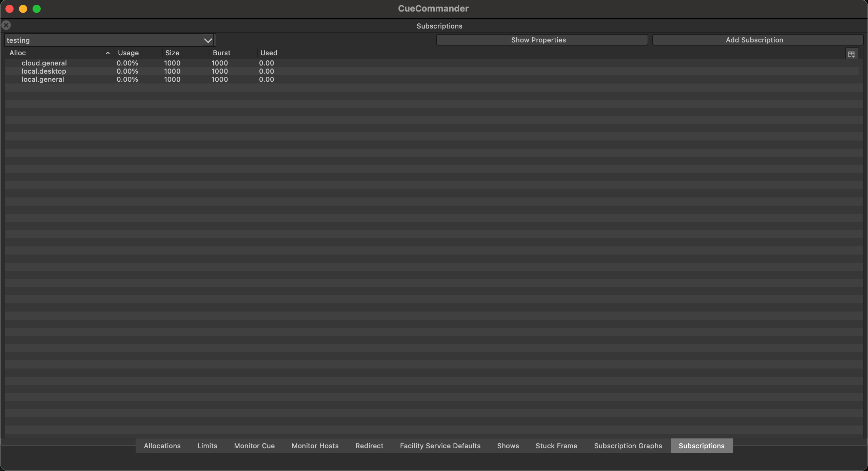Open the testing show dropdown

click(x=110, y=40)
